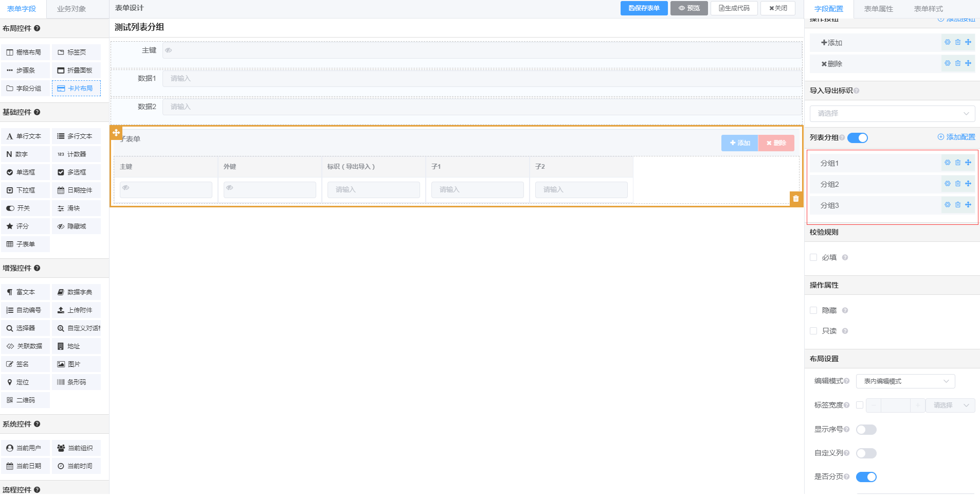Image resolution: width=980 pixels, height=495 pixels.
Task: Switch to the 业务对象 tab
Action: [x=71, y=9]
